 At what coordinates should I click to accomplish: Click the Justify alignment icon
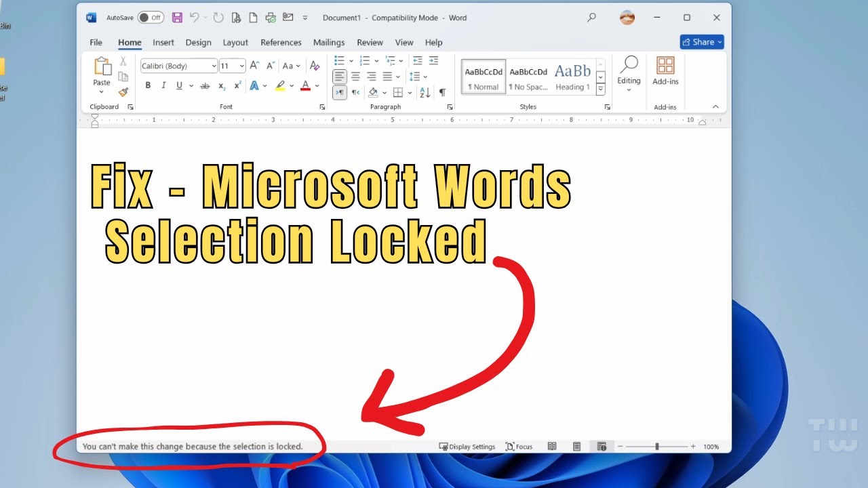(x=387, y=77)
